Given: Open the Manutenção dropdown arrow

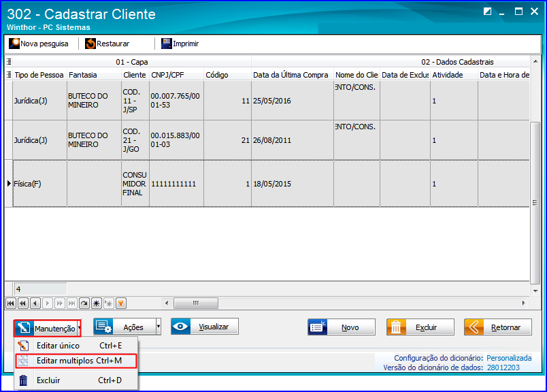Looking at the screenshot, I should pos(79,328).
